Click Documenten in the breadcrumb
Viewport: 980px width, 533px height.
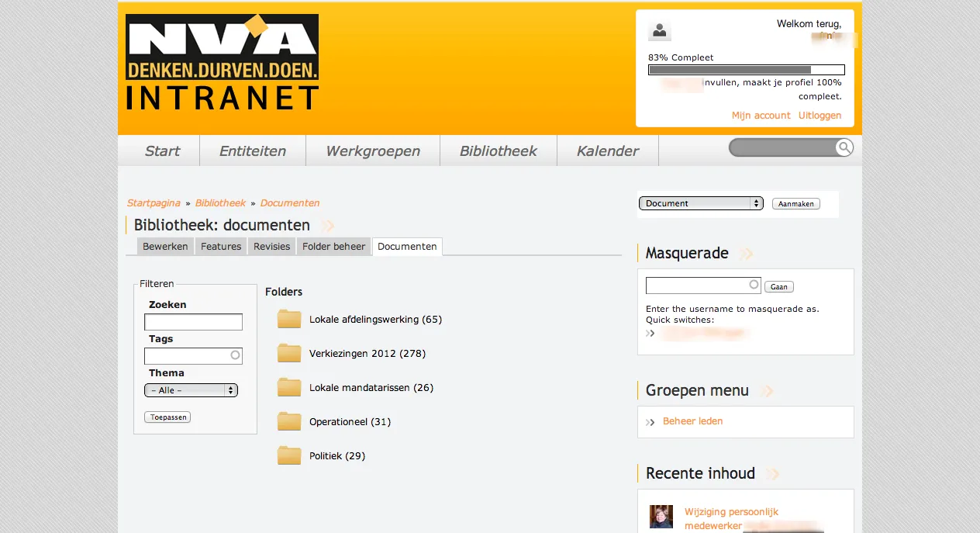290,203
